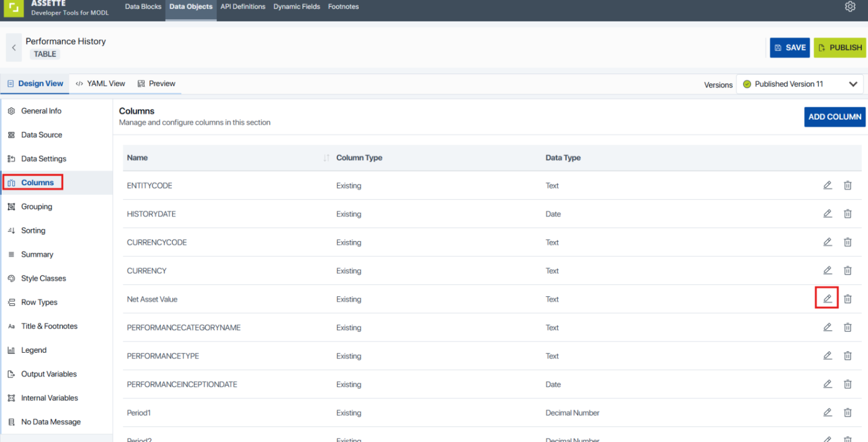This screenshot has height=442, width=868.
Task: Click the SAVE button
Action: (x=790, y=47)
